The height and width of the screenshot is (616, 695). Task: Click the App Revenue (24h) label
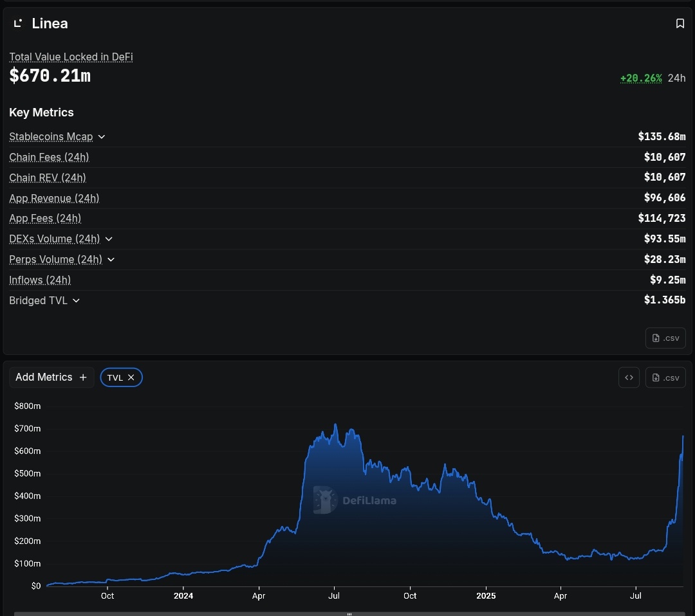point(54,198)
